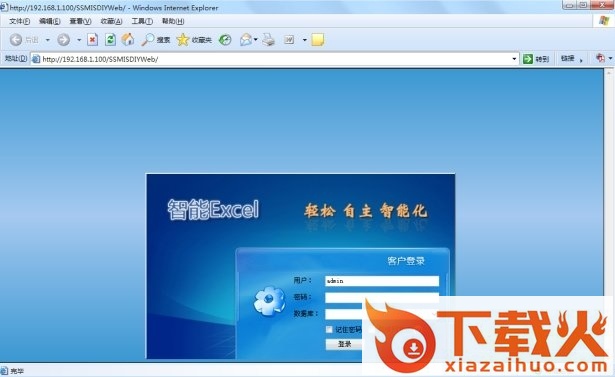Open the 编辑(E) menu

click(49, 21)
